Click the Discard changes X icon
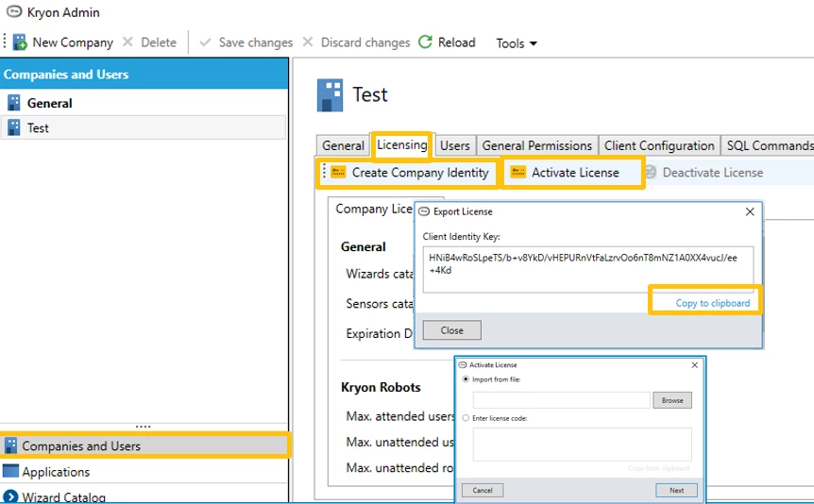Image resolution: width=814 pixels, height=504 pixels. point(308,42)
